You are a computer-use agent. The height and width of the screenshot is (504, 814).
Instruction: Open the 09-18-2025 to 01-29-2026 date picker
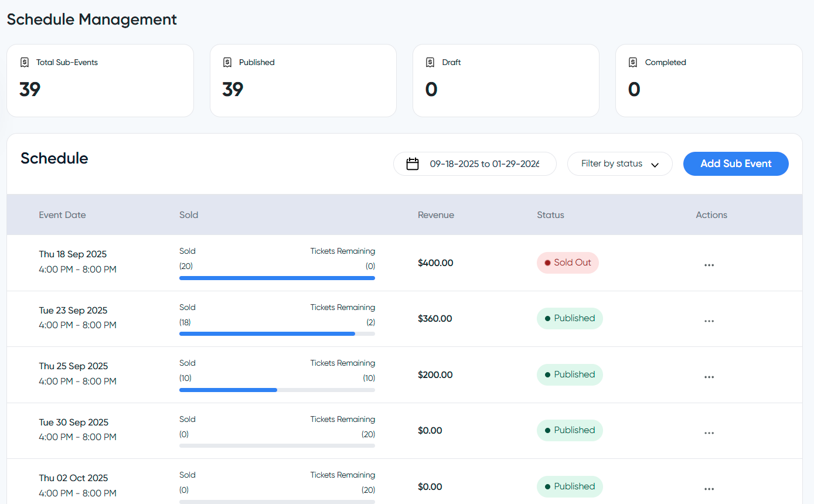pyautogui.click(x=483, y=164)
